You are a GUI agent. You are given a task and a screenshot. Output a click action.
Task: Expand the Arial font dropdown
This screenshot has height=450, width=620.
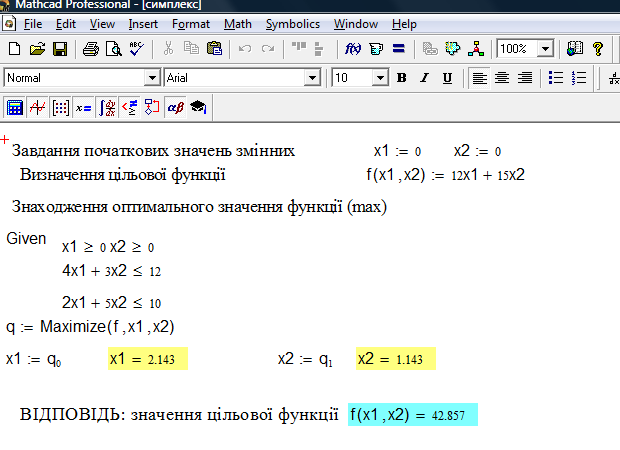pyautogui.click(x=312, y=78)
